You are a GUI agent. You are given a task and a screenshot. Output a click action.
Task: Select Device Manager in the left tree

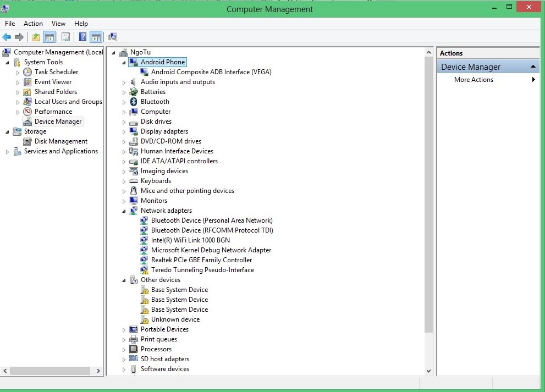pyautogui.click(x=58, y=122)
